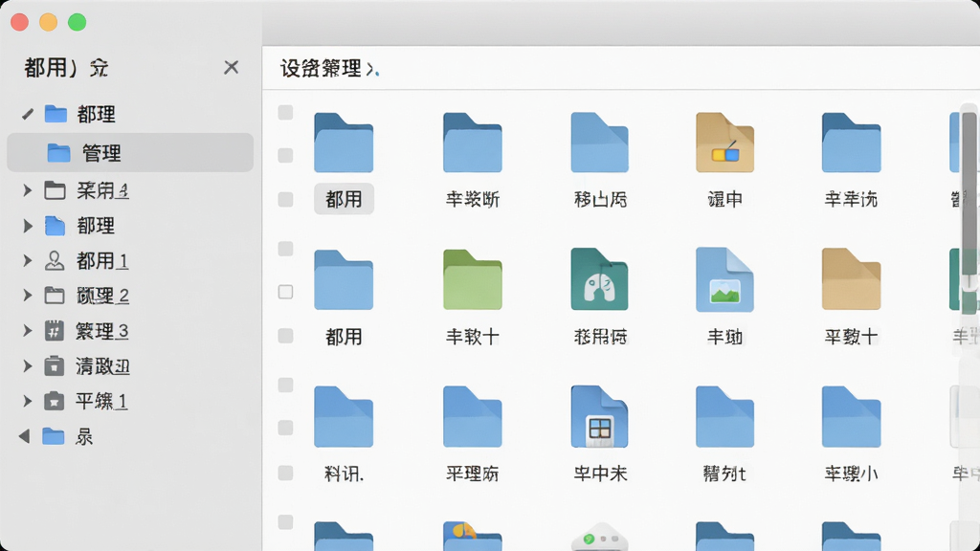
Task: Click the blue document icon in sidebar
Action: 55,226
